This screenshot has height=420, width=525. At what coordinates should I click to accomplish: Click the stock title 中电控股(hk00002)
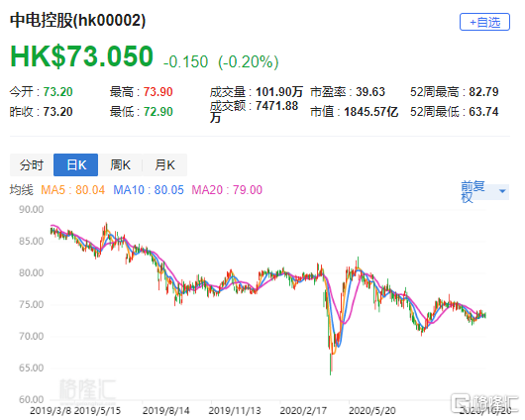point(77,20)
